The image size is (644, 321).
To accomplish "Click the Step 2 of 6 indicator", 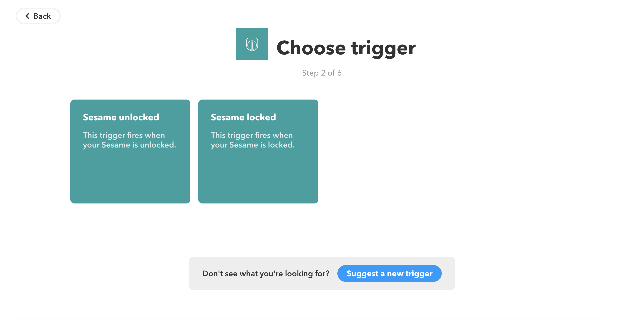I will 322,73.
